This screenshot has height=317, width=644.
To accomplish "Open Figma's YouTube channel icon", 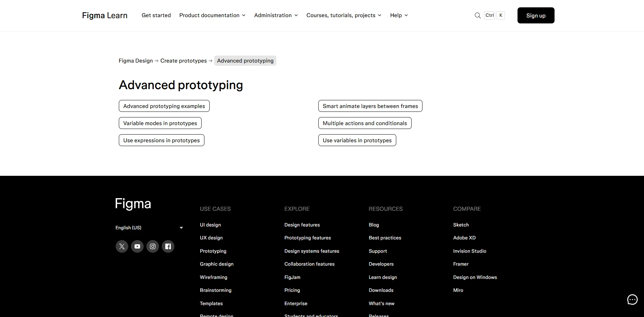I will tap(137, 246).
